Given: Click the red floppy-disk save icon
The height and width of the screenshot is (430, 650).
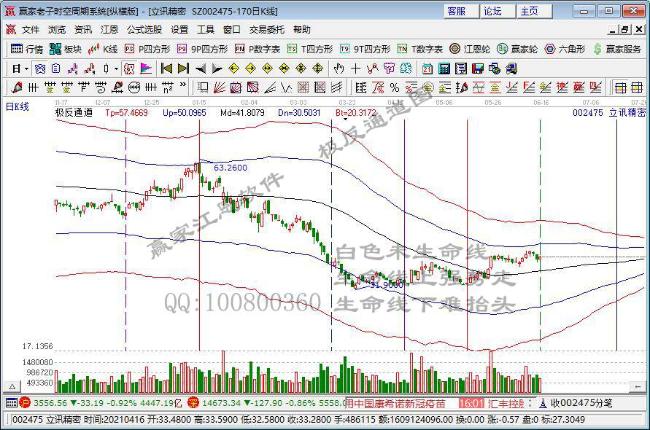Looking at the screenshot, I should click(x=478, y=69).
